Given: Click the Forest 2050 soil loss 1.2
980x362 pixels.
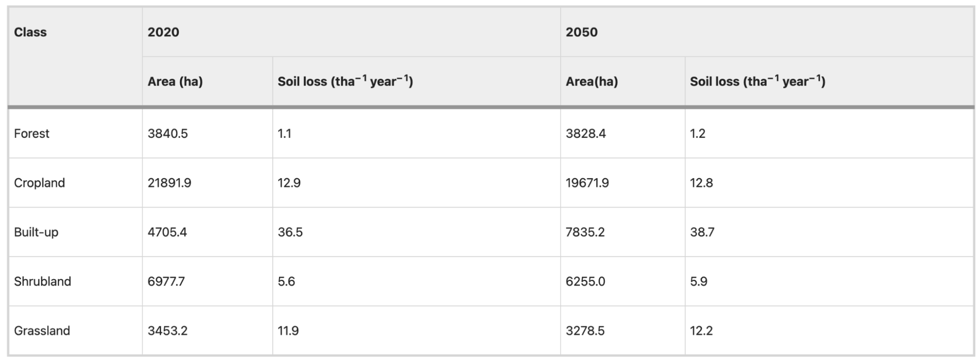Looking at the screenshot, I should (698, 133).
